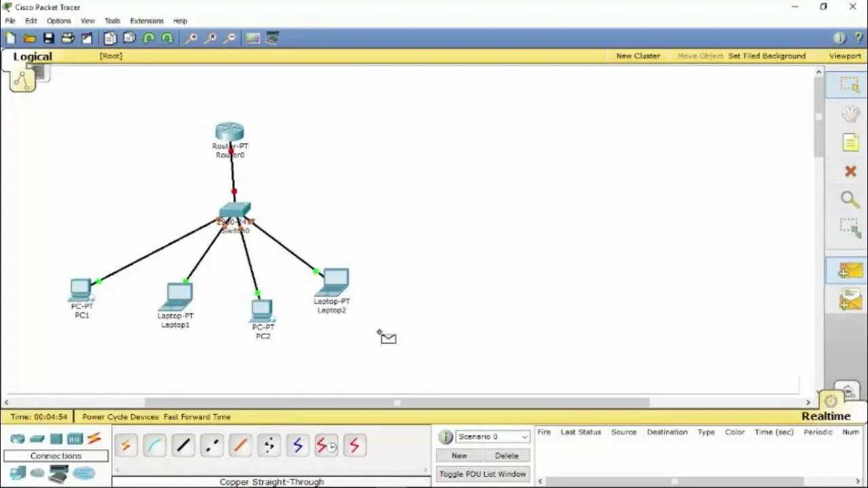Open the Help menu
Image resolution: width=868 pixels, height=488 pixels.
180,21
